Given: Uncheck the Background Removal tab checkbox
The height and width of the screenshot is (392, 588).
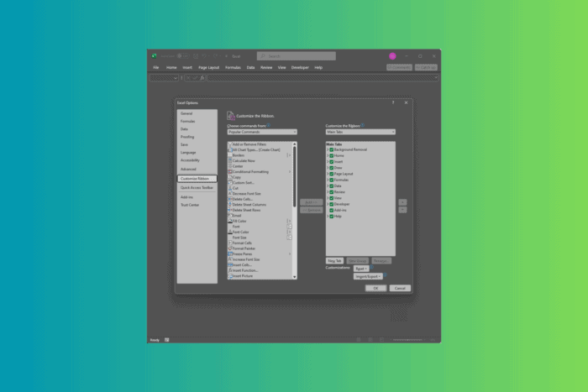Looking at the screenshot, I should point(332,149).
